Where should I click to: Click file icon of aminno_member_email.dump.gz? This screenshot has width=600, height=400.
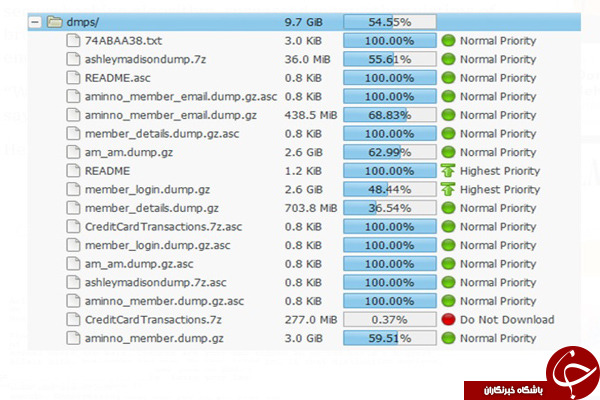73,115
